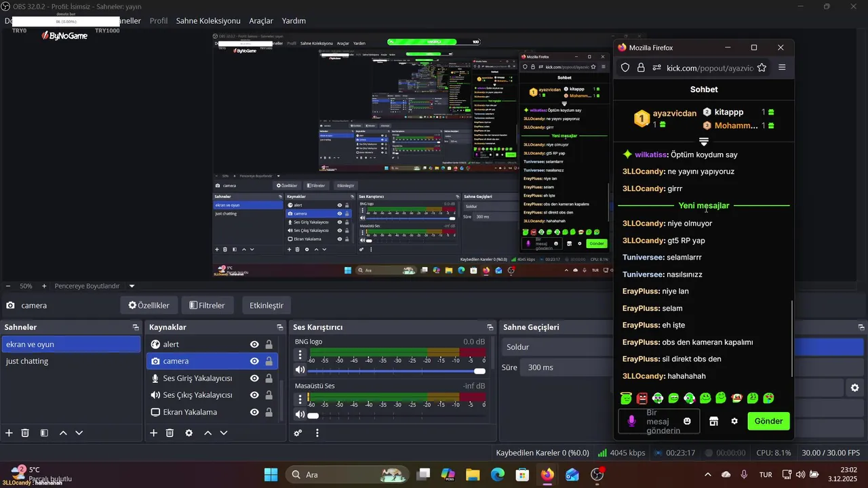The image size is (868, 488).
Task: Open BNG logo audio options three-dot menu
Action: [x=300, y=354]
